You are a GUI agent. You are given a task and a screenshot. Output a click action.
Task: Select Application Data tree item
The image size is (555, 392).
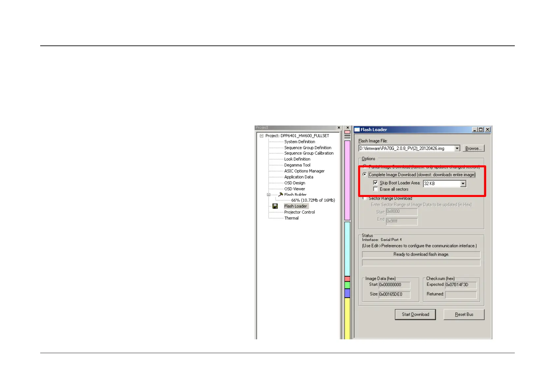[299, 177]
